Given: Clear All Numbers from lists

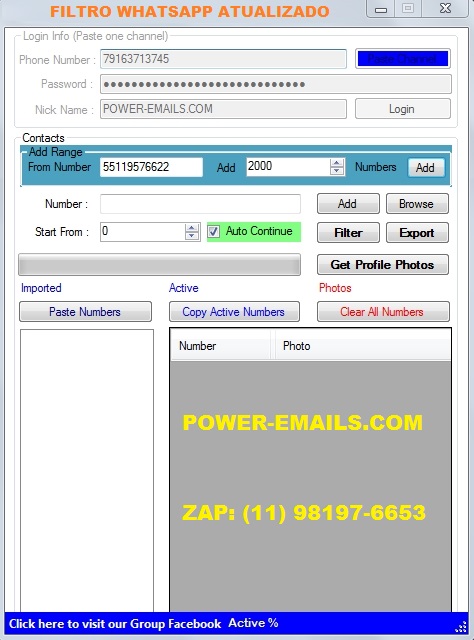Looking at the screenshot, I should (x=383, y=312).
